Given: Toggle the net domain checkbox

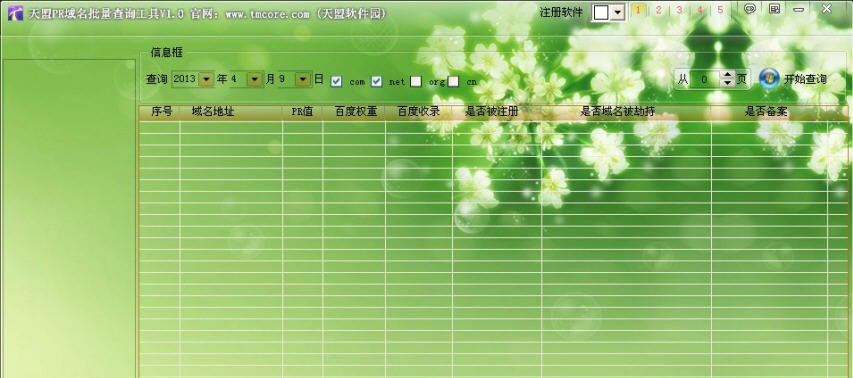Looking at the screenshot, I should [x=376, y=81].
